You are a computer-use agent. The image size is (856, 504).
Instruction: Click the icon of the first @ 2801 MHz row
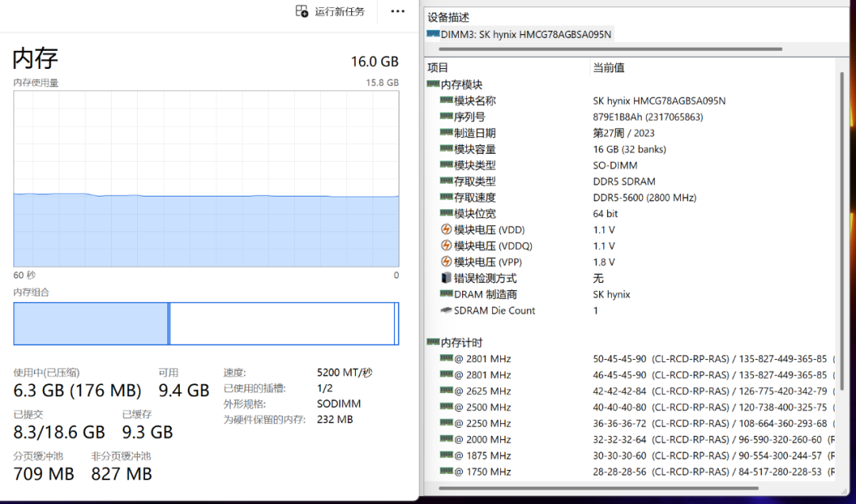[446, 358]
